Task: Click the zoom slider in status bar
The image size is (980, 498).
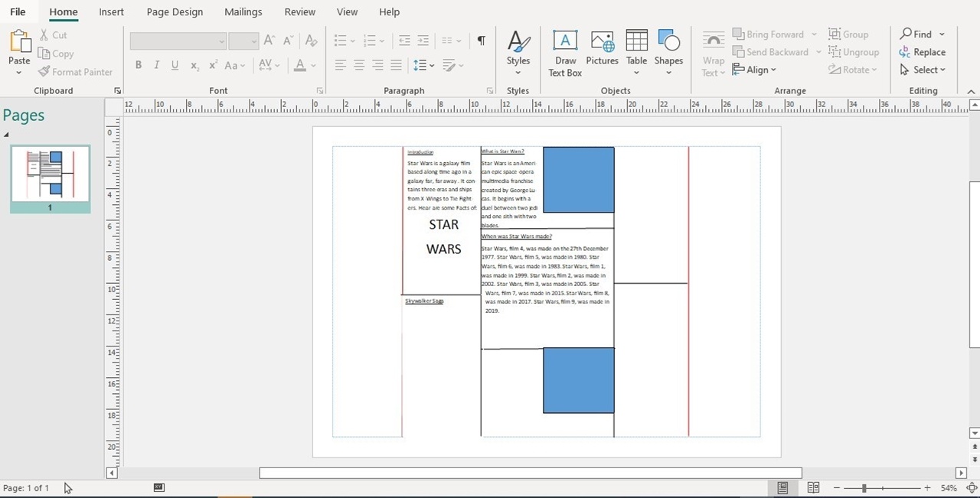Action: 864,488
